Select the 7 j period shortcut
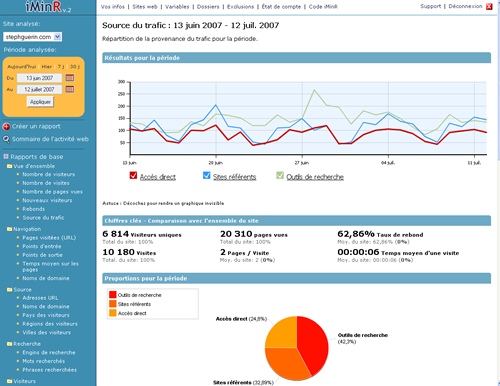Viewport: 500px width, 386px height. point(61,67)
